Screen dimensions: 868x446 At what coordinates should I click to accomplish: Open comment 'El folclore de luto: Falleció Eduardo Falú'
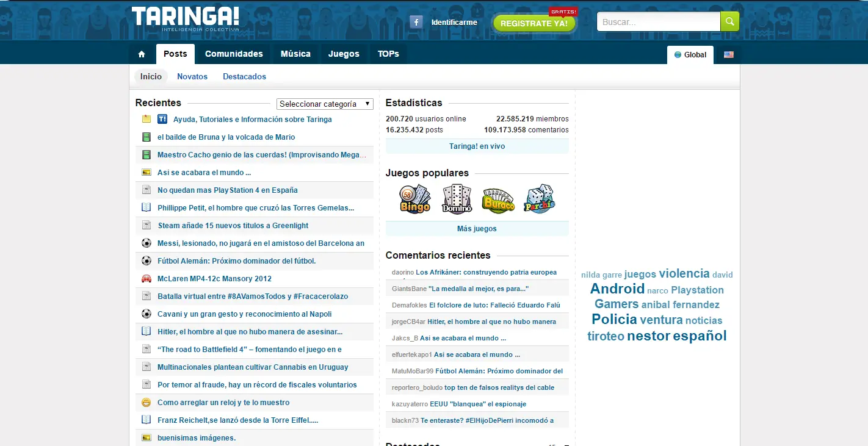coord(494,305)
